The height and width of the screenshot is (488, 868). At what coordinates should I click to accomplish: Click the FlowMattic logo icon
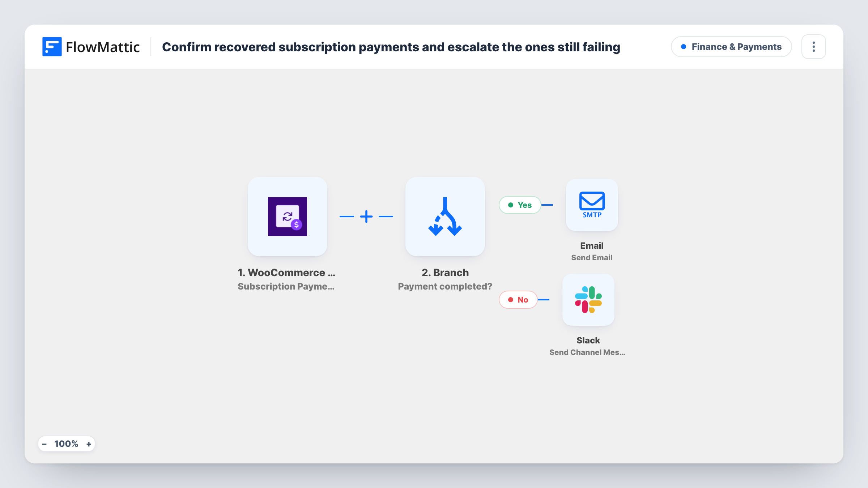tap(52, 47)
